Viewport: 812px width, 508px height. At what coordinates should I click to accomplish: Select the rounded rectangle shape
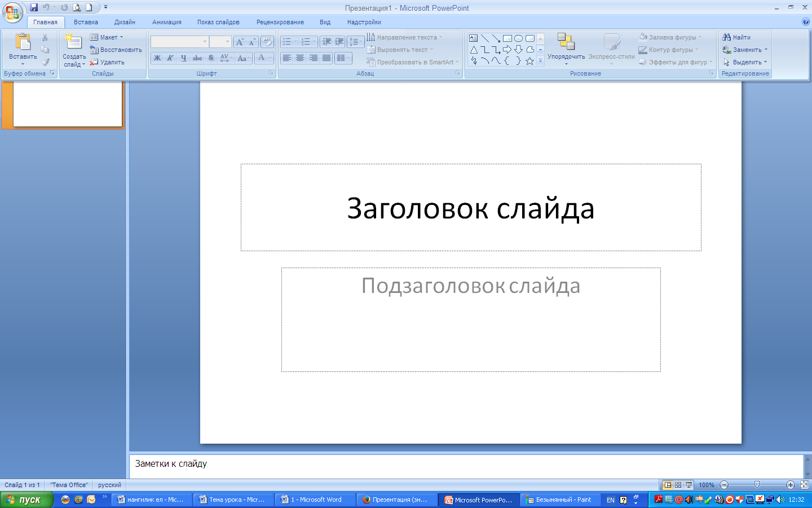click(530, 38)
